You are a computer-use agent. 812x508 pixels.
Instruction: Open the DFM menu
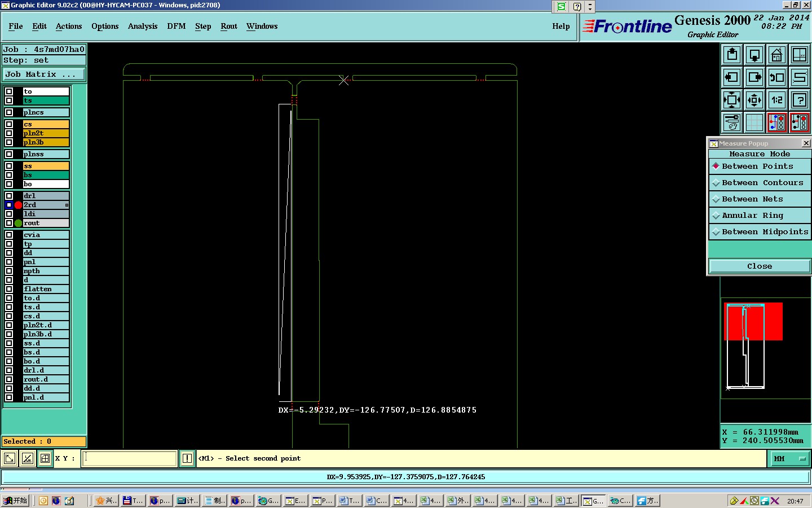click(176, 27)
